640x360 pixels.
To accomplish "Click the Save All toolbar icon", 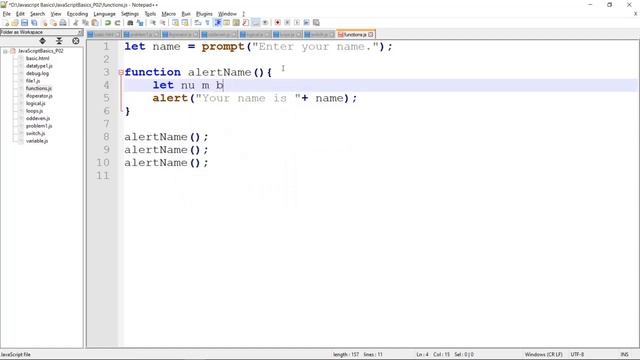I will [x=34, y=23].
